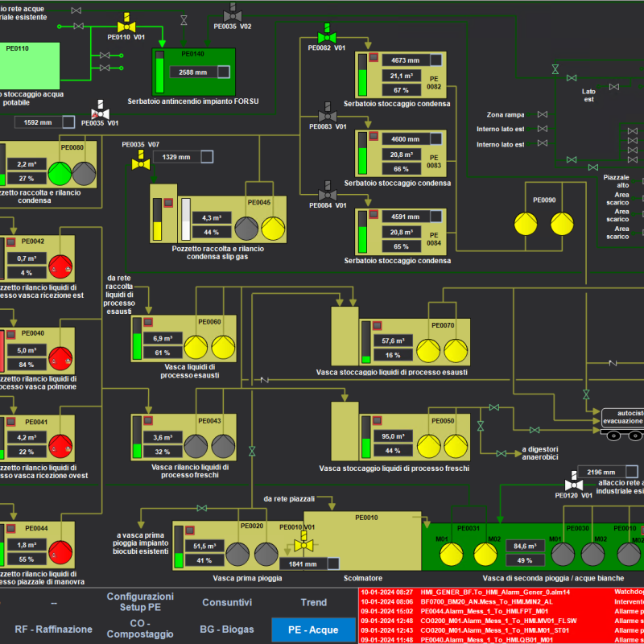This screenshot has height=644, width=644.
Task: Click the autocisterna evacuazione truck symbol
Action: tap(622, 424)
